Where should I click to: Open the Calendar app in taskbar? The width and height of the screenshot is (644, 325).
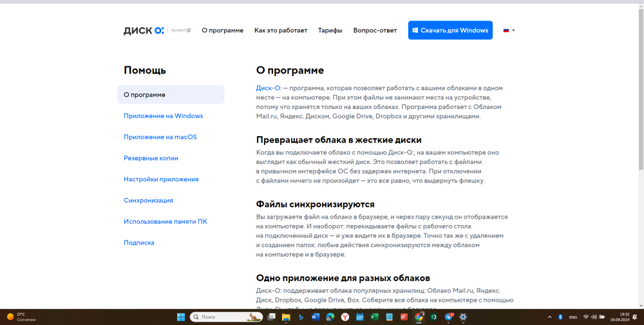360,317
